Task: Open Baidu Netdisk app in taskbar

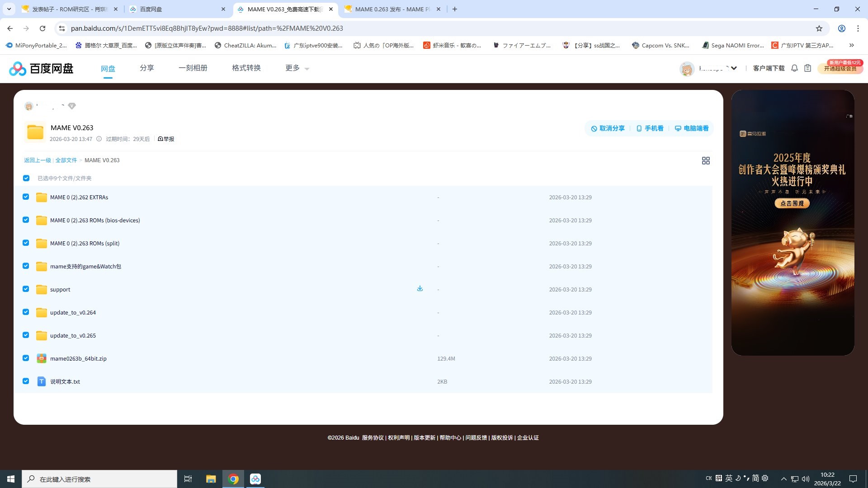Action: (255, 479)
